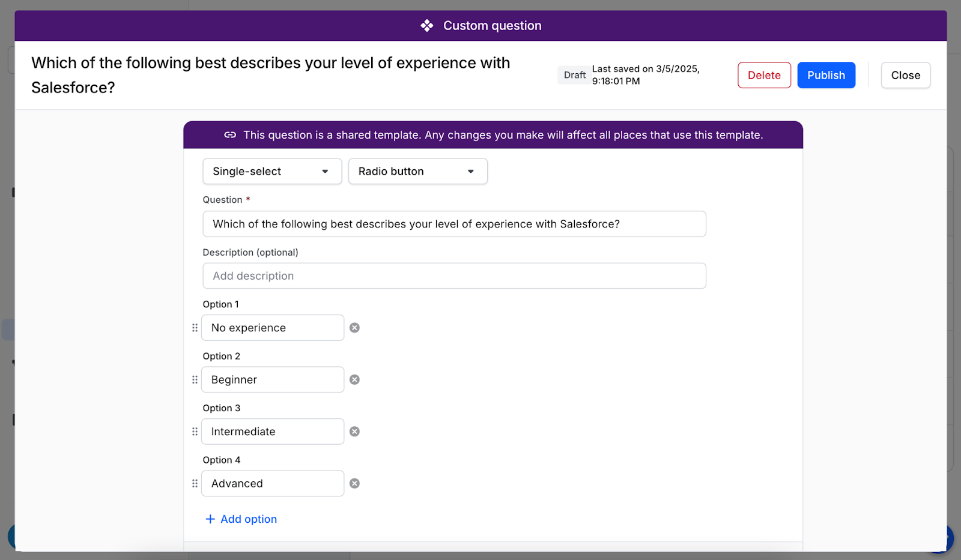Click the 'Option 3' label
The height and width of the screenshot is (560, 961).
tap(221, 408)
